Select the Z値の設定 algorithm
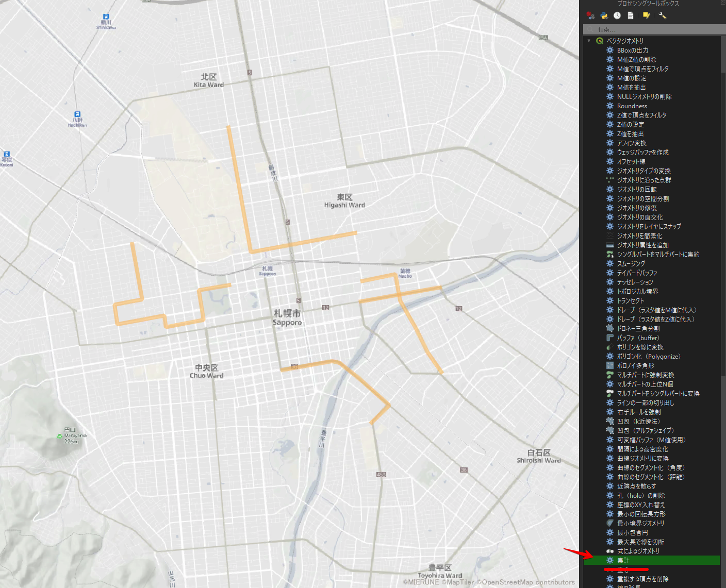Viewport: 726px width, 588px height. 631,124
